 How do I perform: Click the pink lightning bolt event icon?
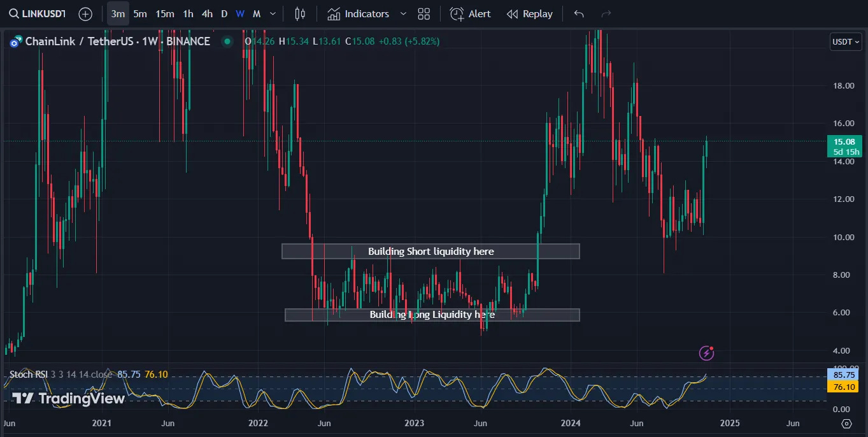706,352
